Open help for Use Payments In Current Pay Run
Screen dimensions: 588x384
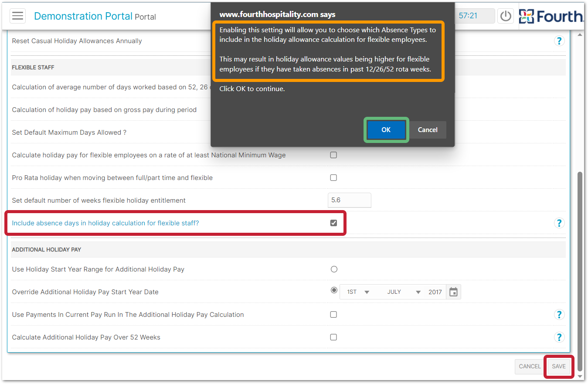pos(559,315)
